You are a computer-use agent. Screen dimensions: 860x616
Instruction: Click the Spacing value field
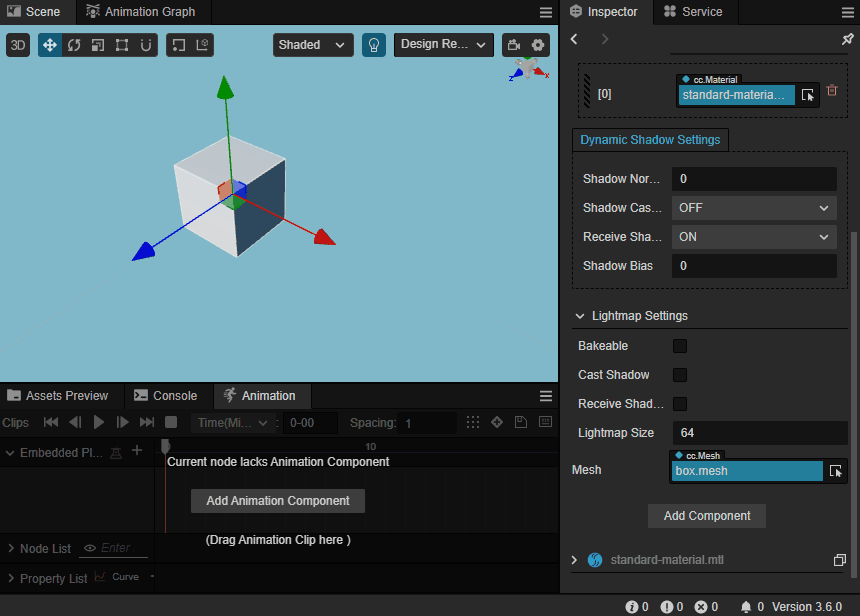click(427, 423)
